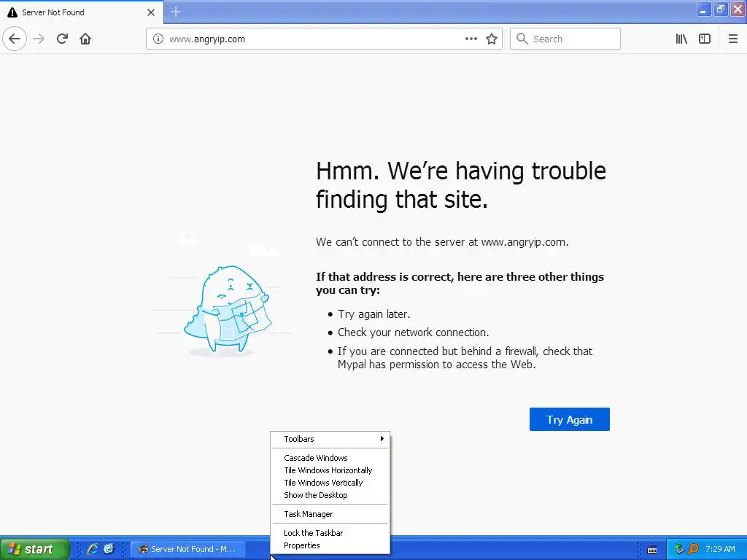Select the Server Not Found tab

(x=82, y=12)
